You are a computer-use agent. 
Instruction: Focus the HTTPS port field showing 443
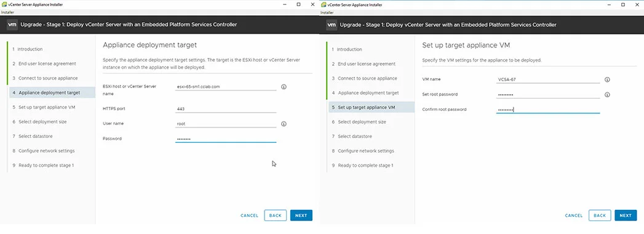[x=226, y=109]
